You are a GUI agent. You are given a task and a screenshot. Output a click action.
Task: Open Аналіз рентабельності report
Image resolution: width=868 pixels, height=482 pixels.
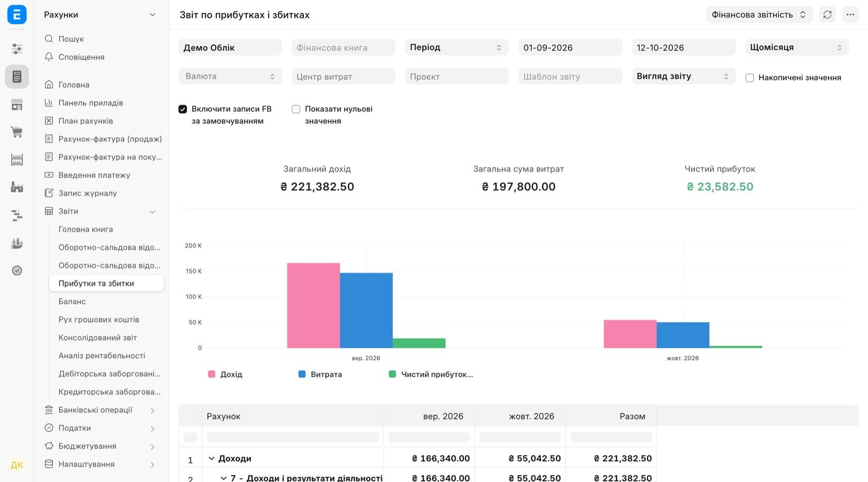(102, 356)
